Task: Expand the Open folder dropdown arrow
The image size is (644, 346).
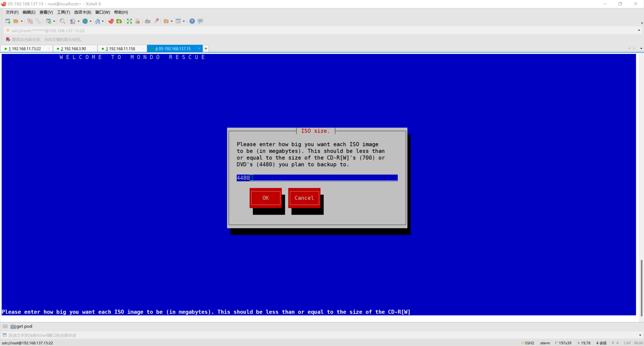Action: tap(22, 21)
